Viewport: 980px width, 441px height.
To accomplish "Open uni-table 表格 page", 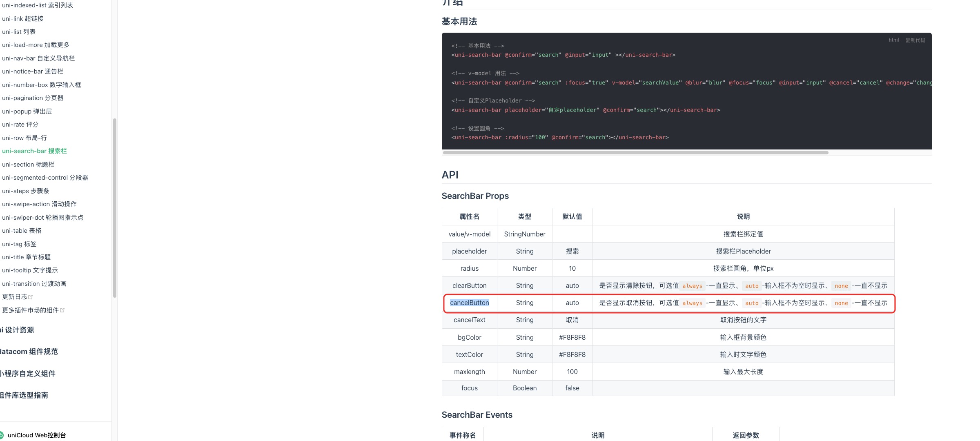I will coord(22,231).
